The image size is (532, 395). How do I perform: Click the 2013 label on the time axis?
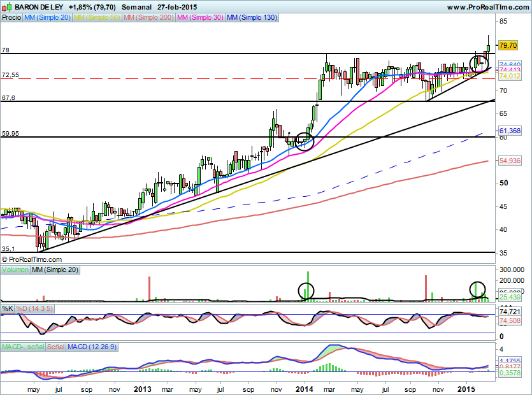(x=143, y=389)
